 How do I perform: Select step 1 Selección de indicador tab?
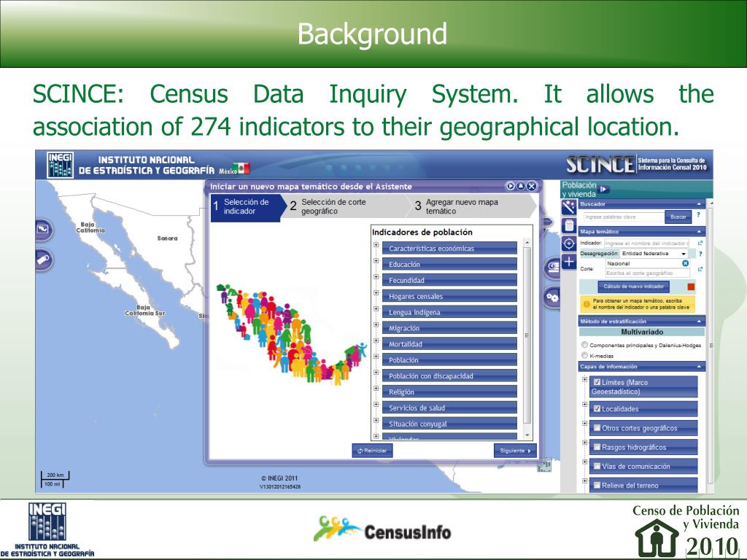point(247,206)
